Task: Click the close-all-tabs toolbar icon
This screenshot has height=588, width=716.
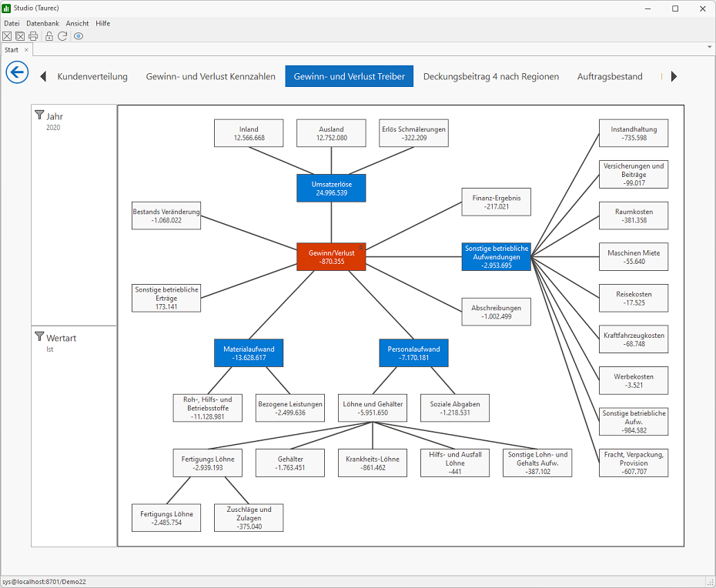Action: coord(20,36)
